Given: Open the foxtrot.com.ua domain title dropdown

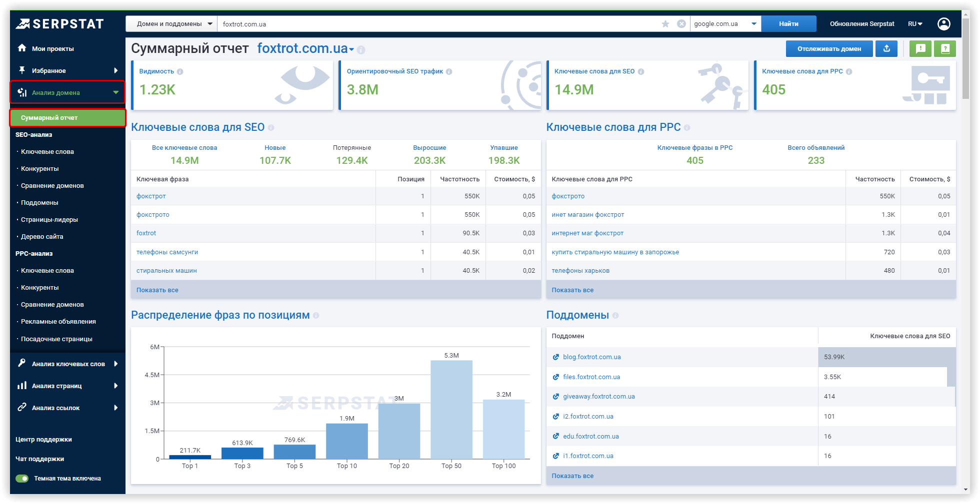Looking at the screenshot, I should tap(351, 49).
